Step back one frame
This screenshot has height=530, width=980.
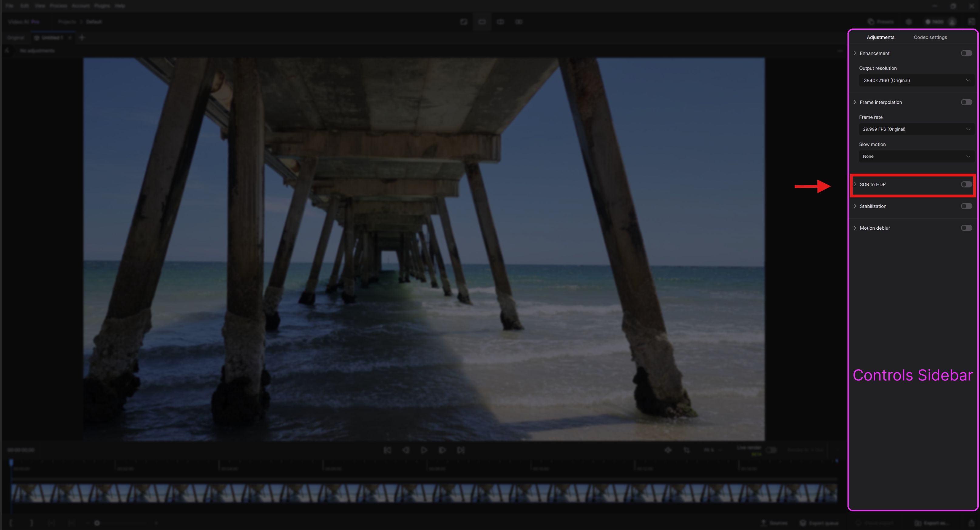[405, 450]
